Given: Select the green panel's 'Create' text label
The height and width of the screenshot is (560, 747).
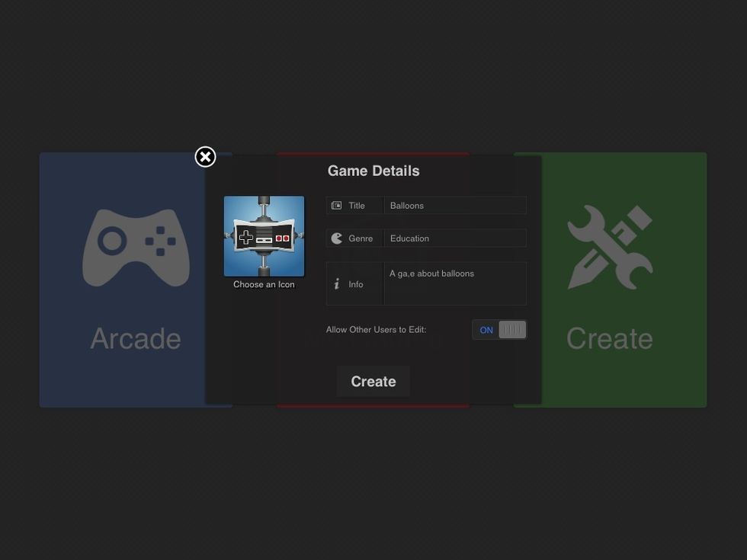Looking at the screenshot, I should coord(610,338).
